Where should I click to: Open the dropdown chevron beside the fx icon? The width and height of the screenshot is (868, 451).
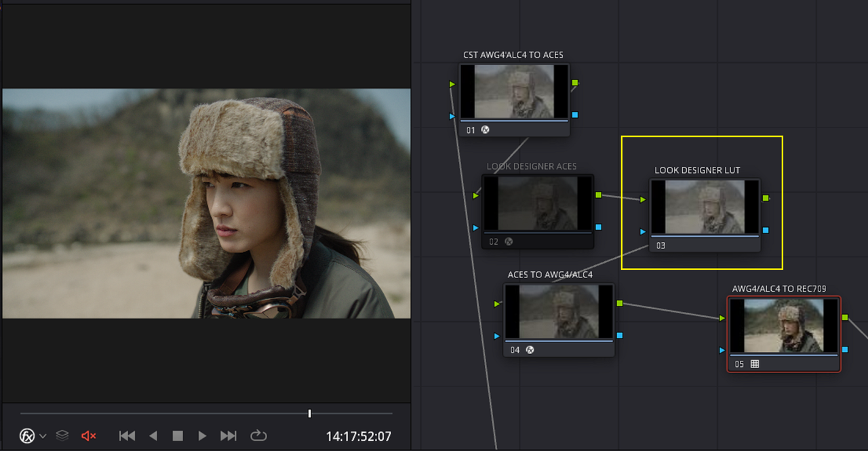[x=43, y=436]
